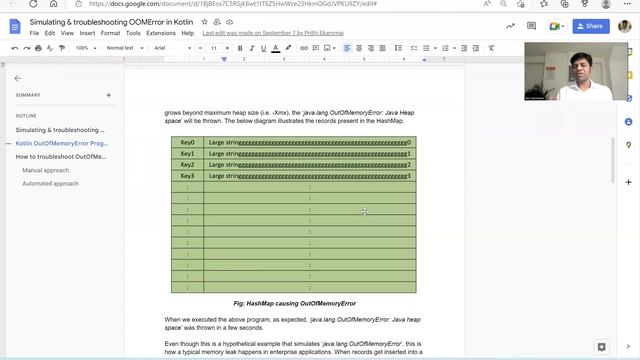Click the document title field
The height and width of the screenshot is (360, 640).
pos(111,22)
